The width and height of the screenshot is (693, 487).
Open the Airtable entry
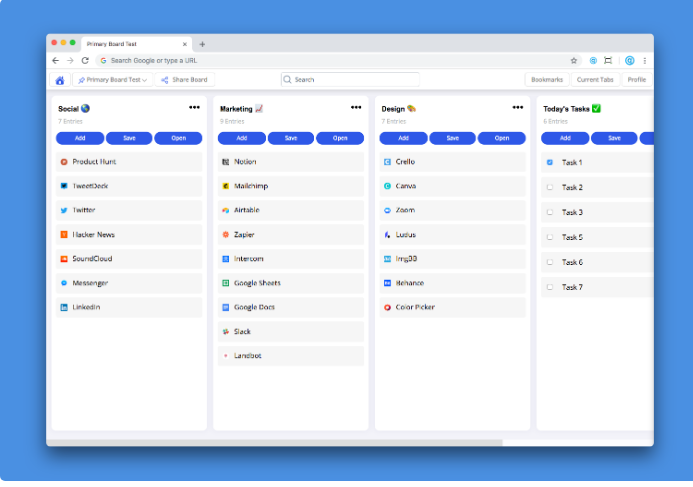pos(291,210)
